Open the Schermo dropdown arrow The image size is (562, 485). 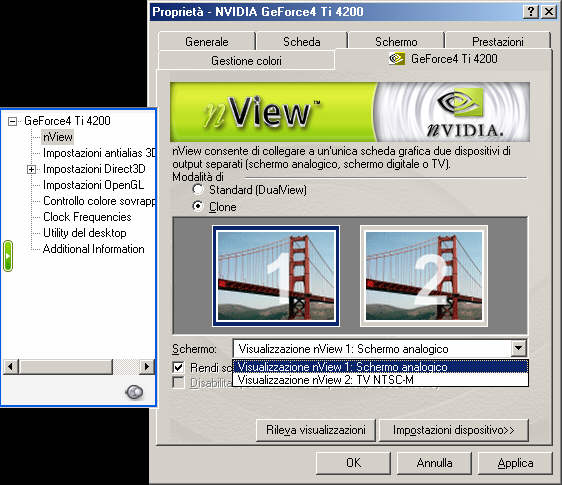coord(518,348)
